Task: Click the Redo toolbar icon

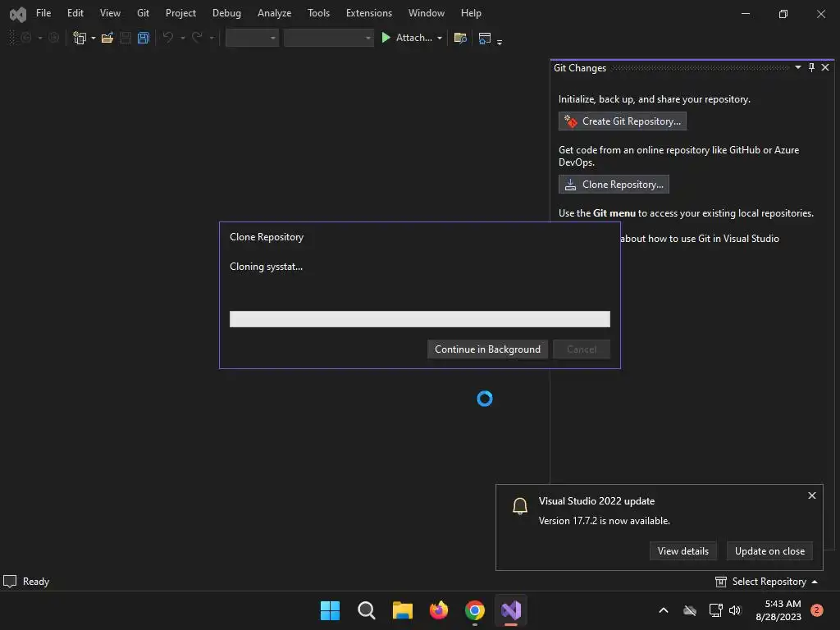Action: coord(197,38)
